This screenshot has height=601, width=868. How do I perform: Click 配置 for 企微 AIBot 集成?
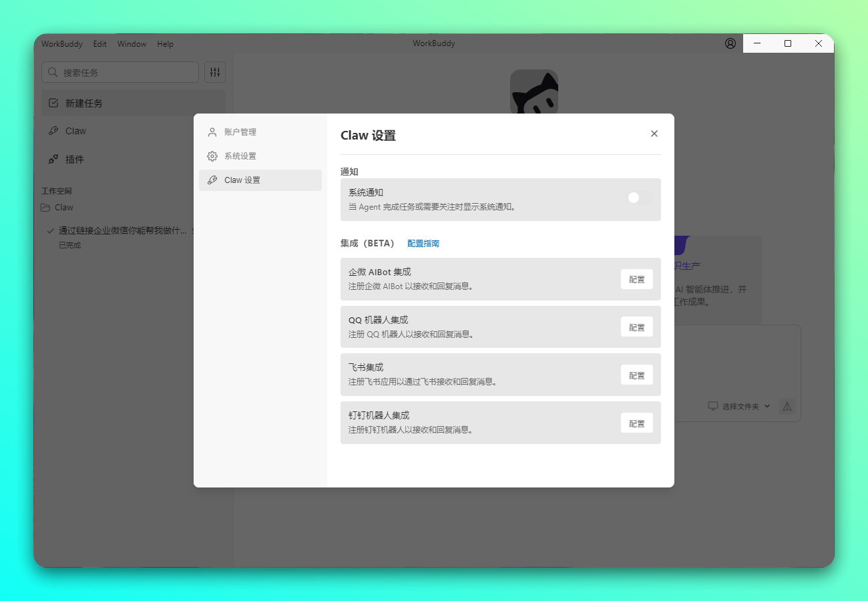[x=636, y=280]
